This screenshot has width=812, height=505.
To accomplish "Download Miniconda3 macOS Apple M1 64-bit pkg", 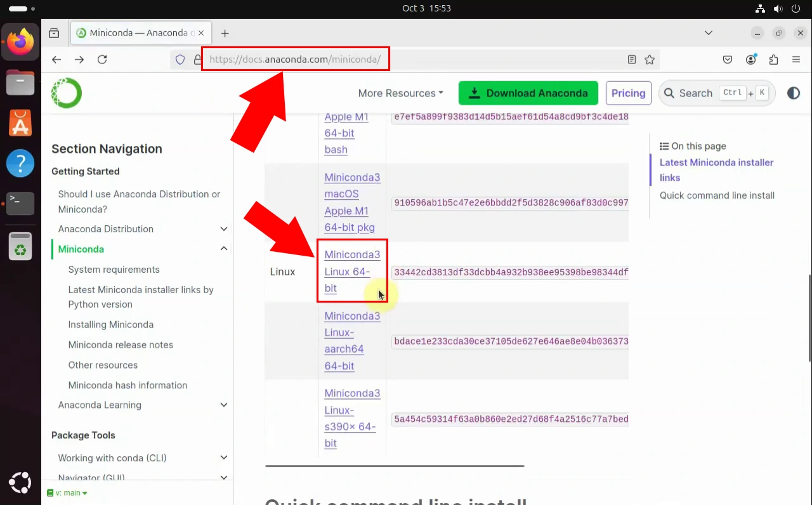I will coord(352,202).
